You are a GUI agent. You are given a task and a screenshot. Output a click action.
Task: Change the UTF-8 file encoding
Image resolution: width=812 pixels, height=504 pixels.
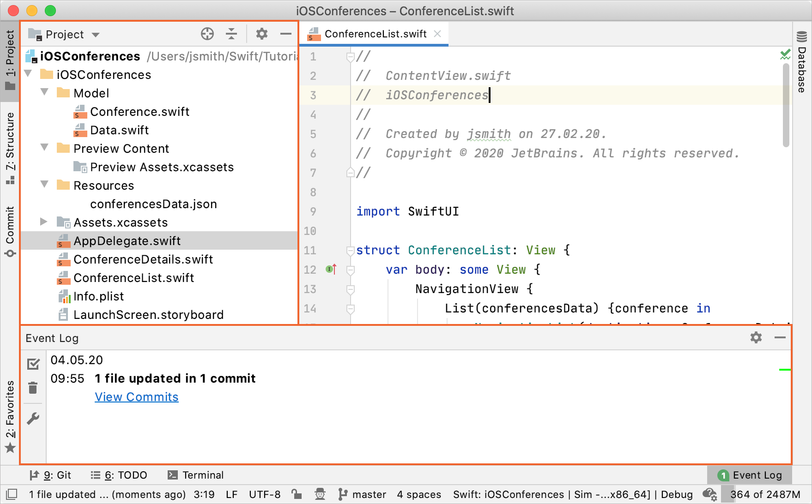[265, 494]
